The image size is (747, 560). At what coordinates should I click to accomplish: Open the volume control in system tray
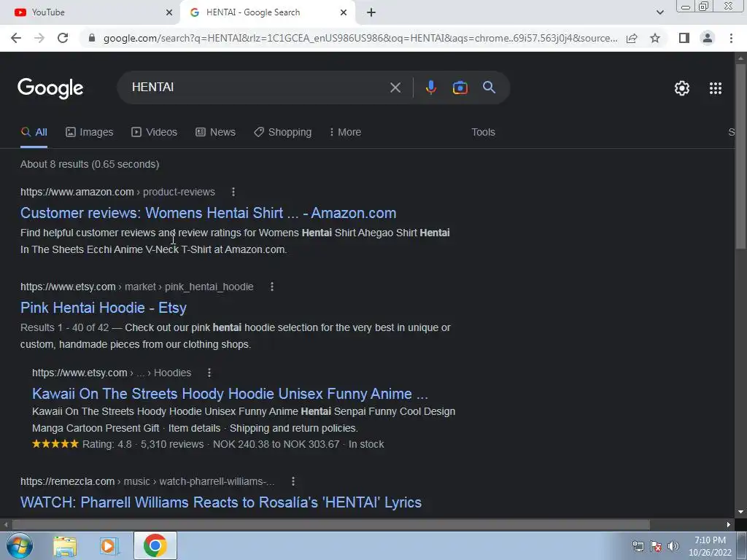click(673, 546)
